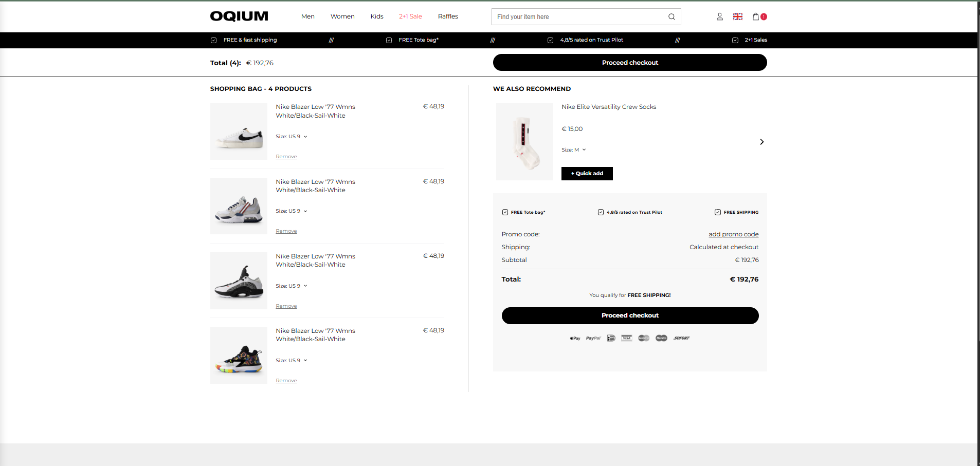Viewport: 980px width, 466px height.
Task: Click the Nike Elite Versatility Crew Socks title
Action: click(x=609, y=107)
